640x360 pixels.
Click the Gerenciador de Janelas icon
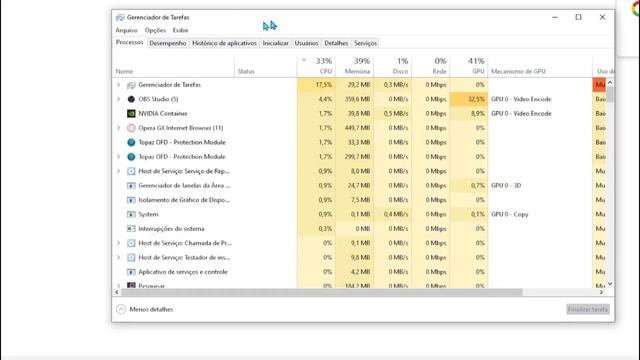coord(131,185)
